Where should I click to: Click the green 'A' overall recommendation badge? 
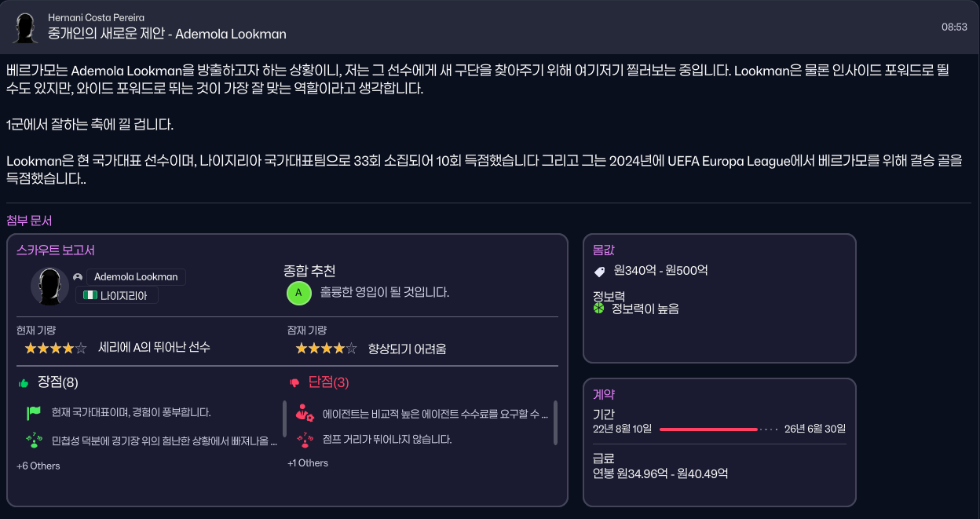298,294
